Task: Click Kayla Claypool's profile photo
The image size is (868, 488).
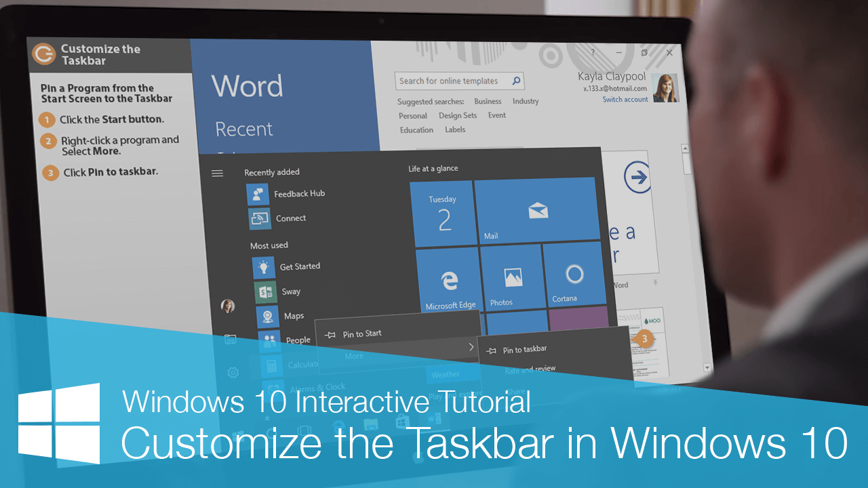Action: tap(665, 88)
